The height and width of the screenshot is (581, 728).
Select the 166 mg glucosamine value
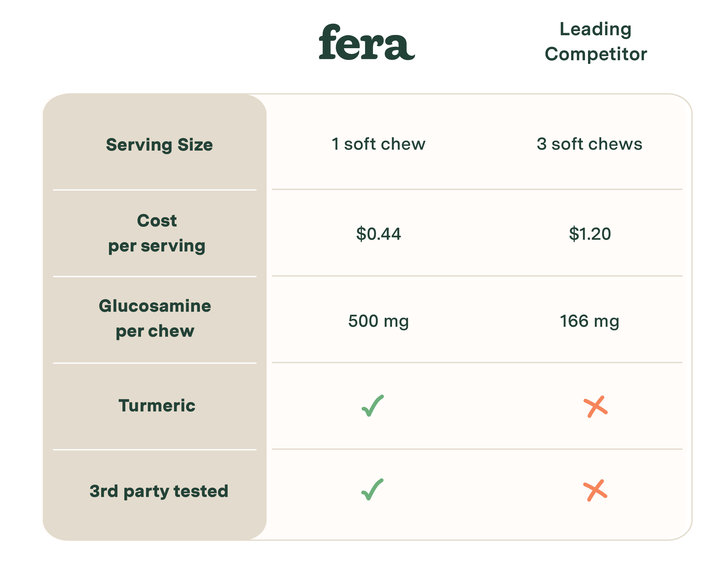[x=589, y=321]
